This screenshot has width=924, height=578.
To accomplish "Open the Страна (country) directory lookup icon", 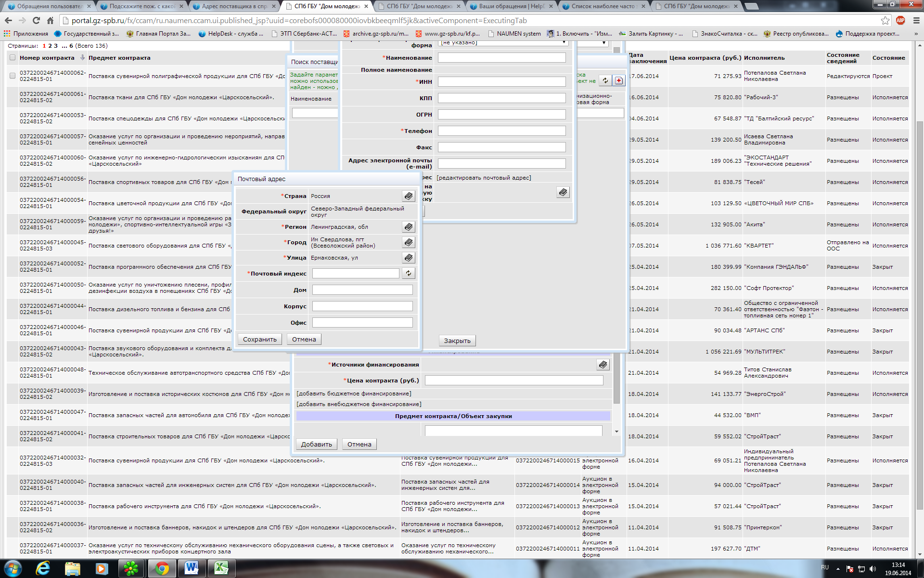I will pyautogui.click(x=408, y=196).
